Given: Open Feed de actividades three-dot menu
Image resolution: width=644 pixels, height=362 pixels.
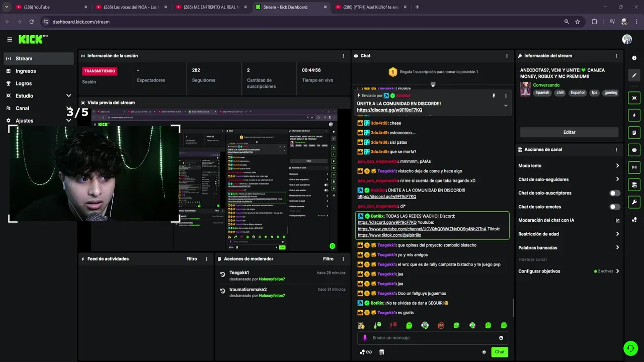Looking at the screenshot, I should (206, 259).
